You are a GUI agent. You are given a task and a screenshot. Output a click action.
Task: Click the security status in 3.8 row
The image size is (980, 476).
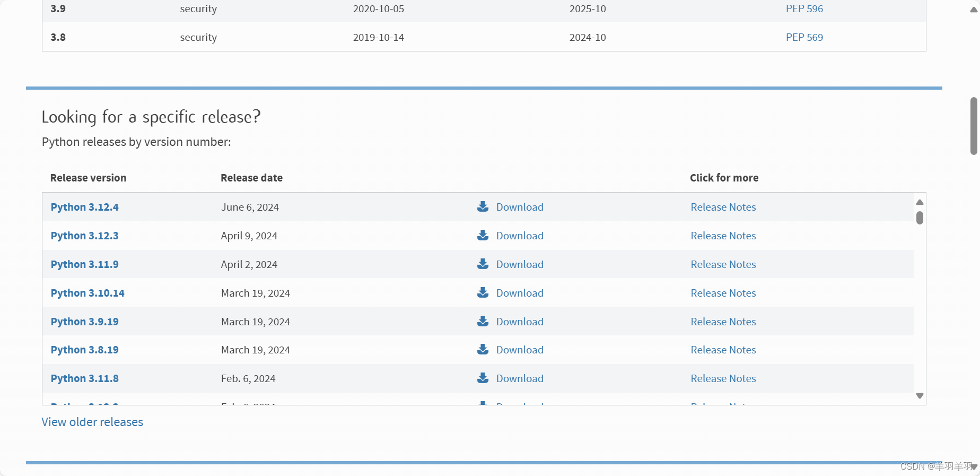pos(198,37)
